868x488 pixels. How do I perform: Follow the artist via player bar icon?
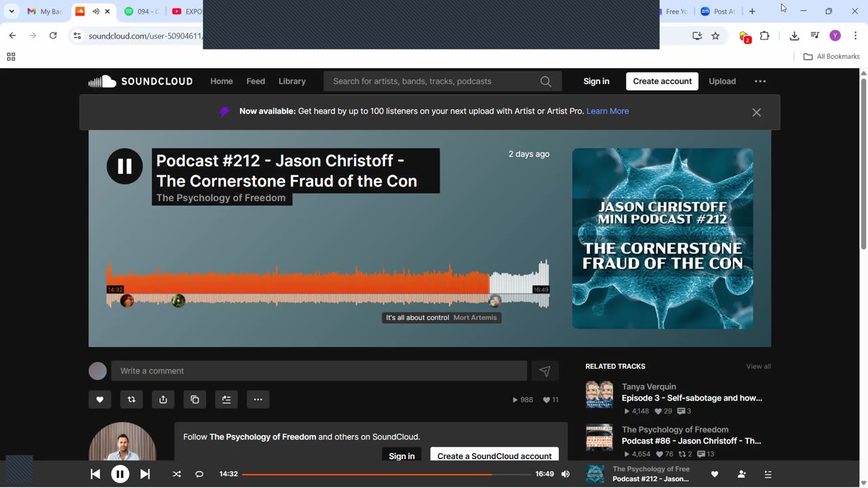741,474
